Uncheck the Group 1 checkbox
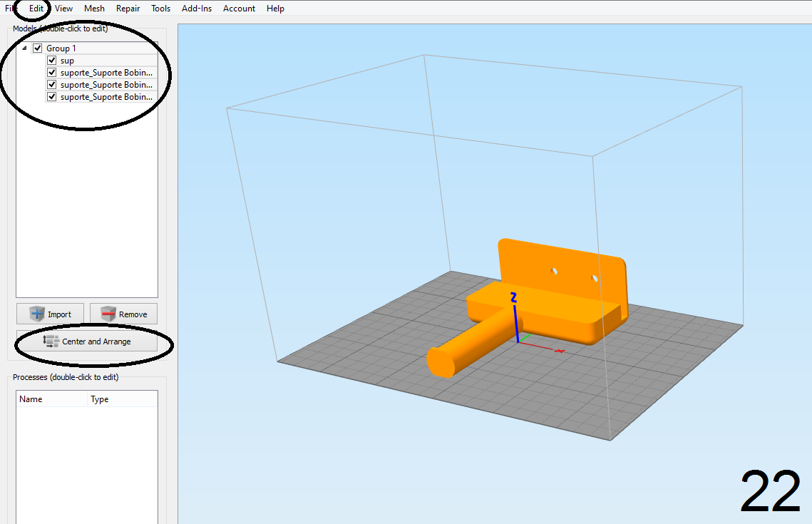This screenshot has width=812, height=524. click(38, 48)
